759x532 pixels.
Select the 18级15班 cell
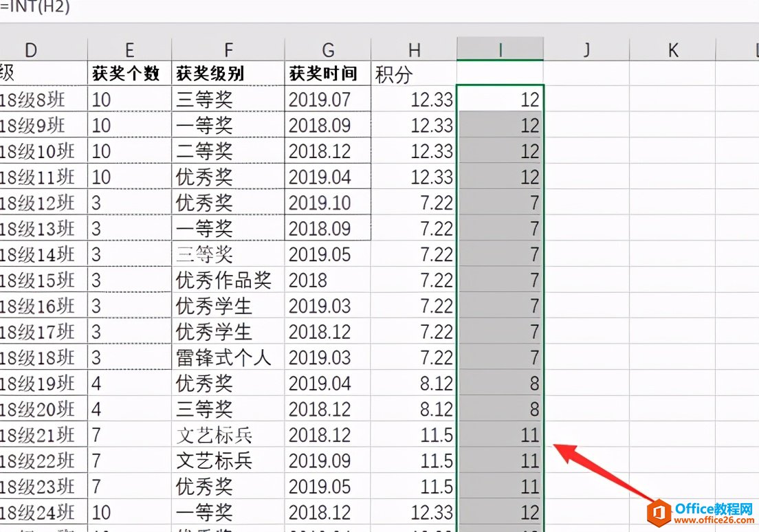[43, 280]
